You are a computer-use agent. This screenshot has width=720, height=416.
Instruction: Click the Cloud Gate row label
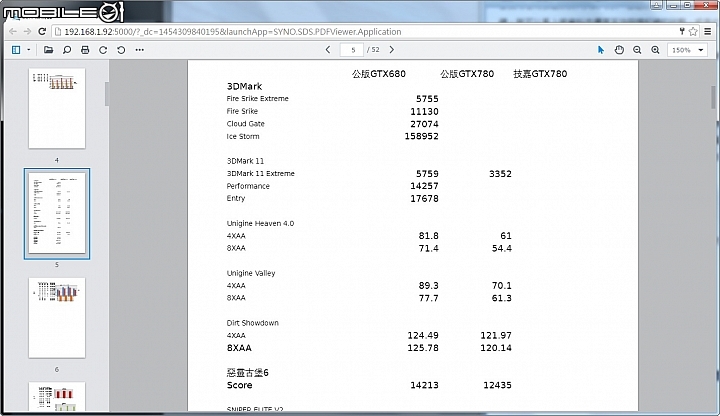tap(246, 124)
